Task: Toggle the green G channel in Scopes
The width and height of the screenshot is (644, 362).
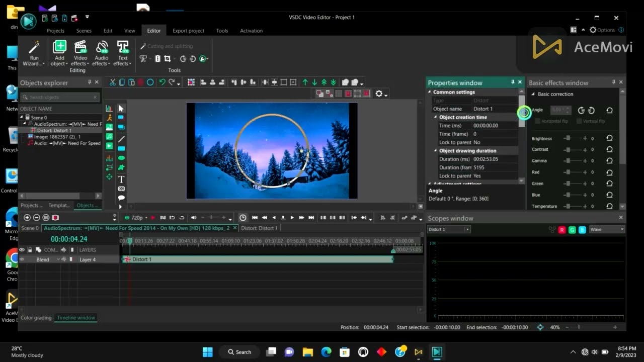Action: (572, 230)
